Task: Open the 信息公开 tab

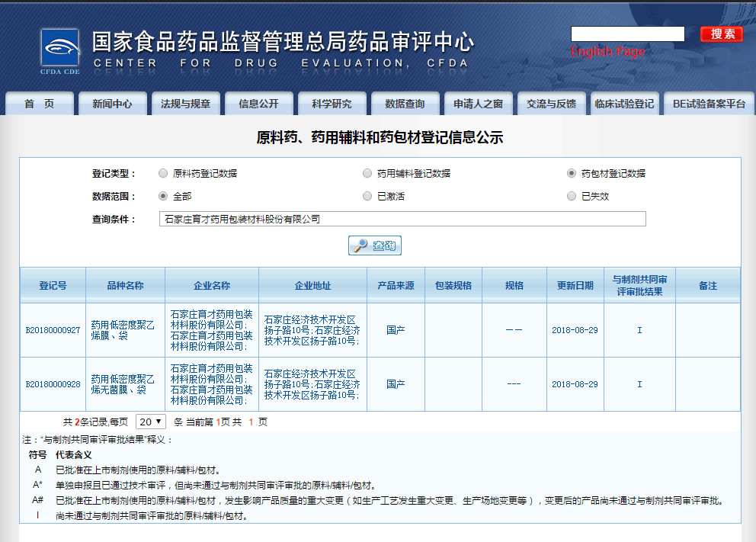Action: point(258,104)
